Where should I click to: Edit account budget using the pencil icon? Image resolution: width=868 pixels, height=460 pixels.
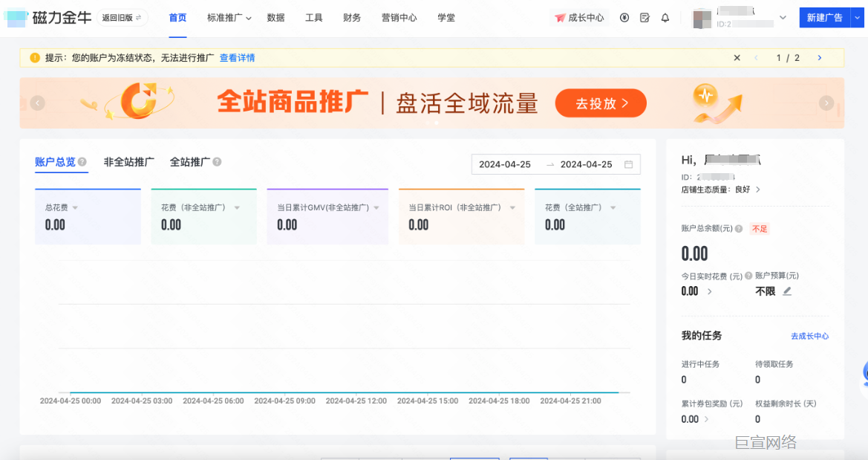click(786, 291)
